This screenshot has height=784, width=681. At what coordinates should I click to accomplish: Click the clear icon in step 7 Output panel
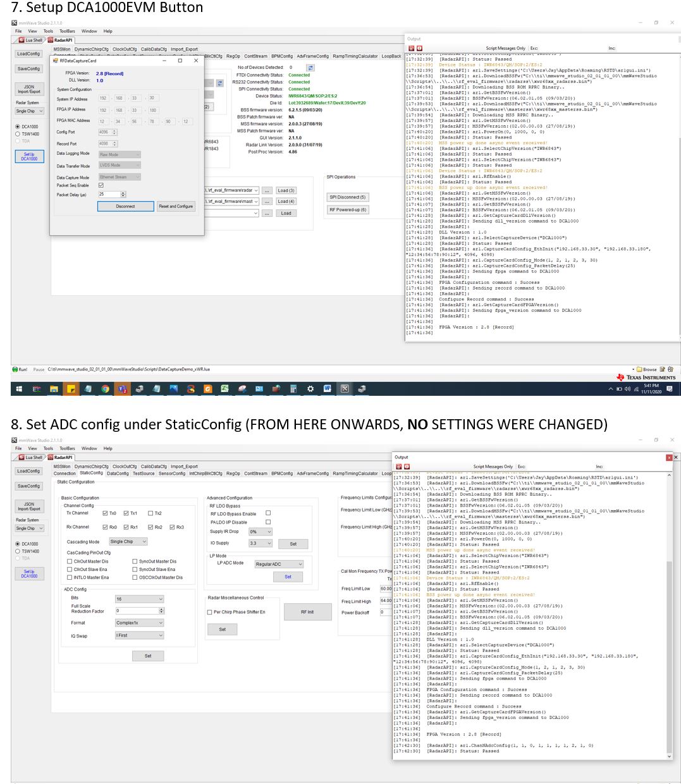(x=419, y=48)
